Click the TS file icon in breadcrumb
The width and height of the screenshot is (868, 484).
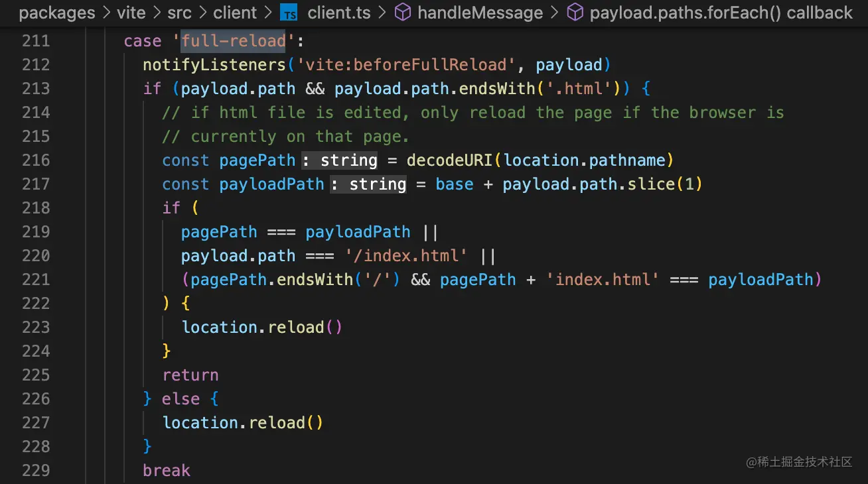[289, 13]
